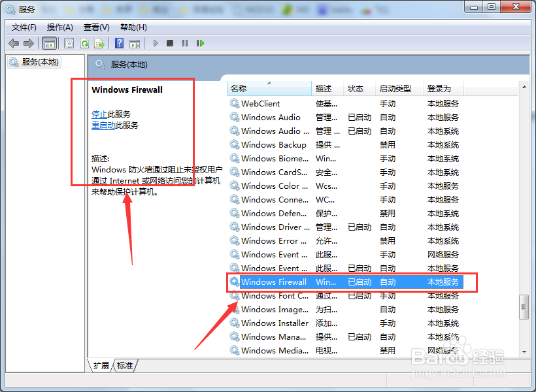
Task: Click the Help question mark icon
Action: (120, 43)
